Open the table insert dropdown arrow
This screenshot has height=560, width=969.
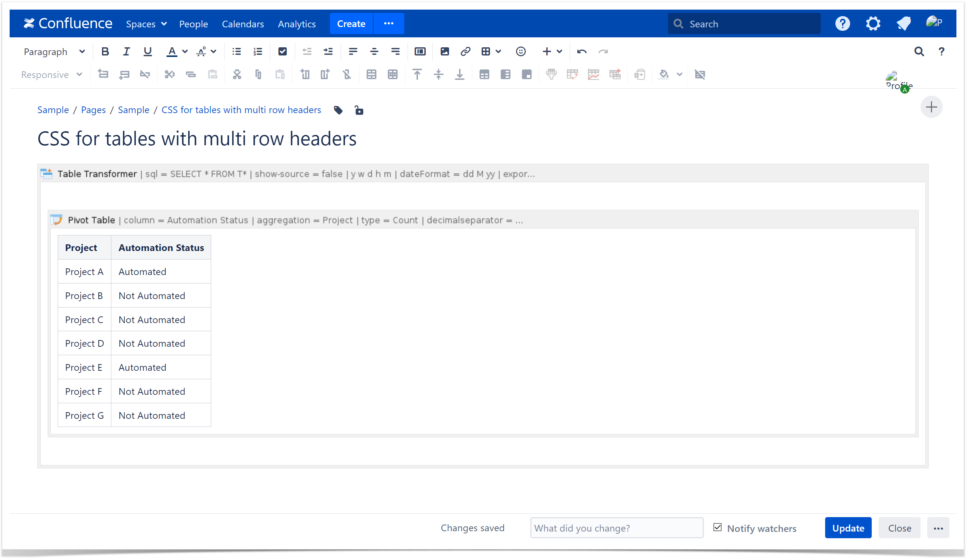point(498,51)
